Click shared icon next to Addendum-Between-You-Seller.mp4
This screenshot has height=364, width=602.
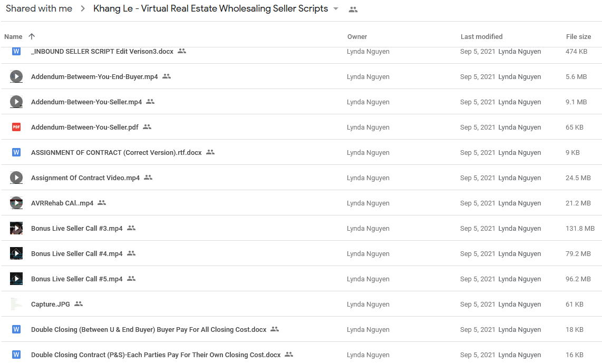[x=150, y=102]
